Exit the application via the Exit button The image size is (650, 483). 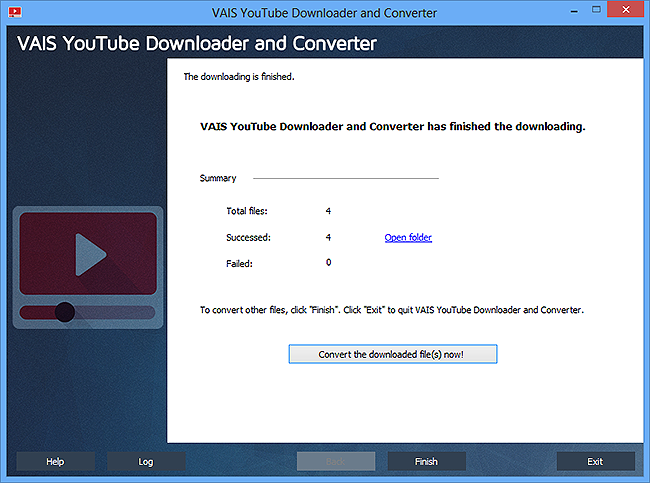pyautogui.click(x=595, y=461)
